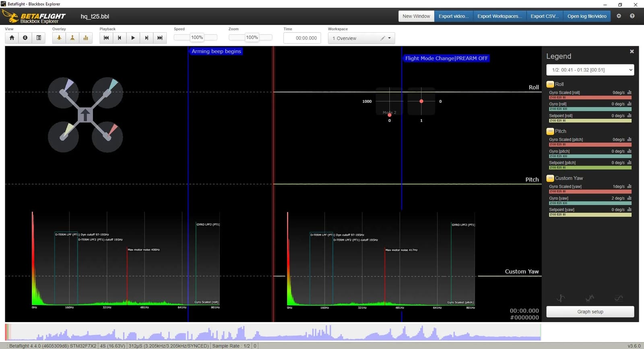644x349 pixels.
Task: Start playback with the play button
Action: pyautogui.click(x=133, y=38)
